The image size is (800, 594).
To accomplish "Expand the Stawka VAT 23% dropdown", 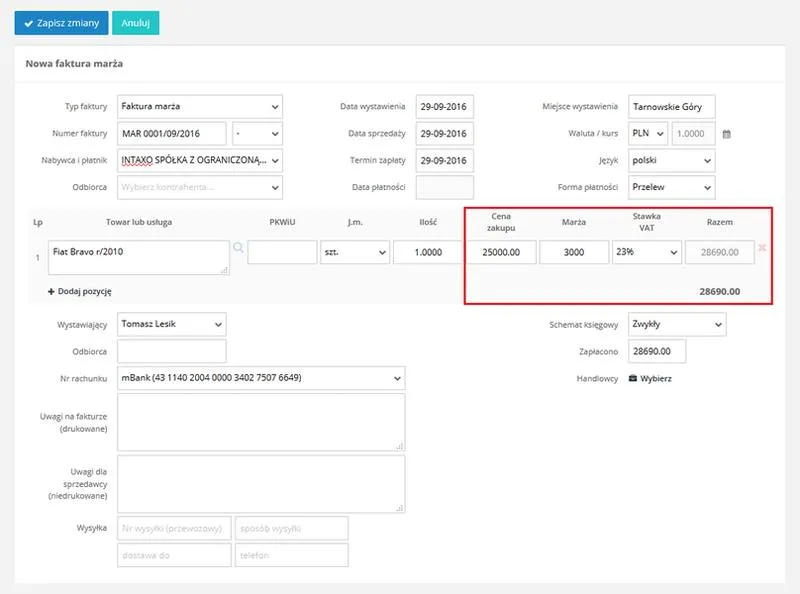I will (647, 252).
